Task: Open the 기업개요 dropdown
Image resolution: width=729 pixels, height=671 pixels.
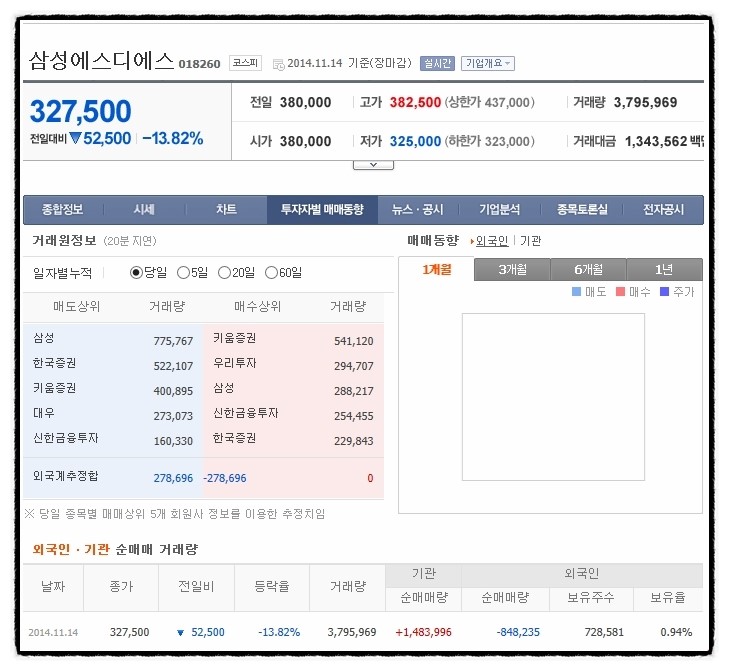Action: coord(488,63)
